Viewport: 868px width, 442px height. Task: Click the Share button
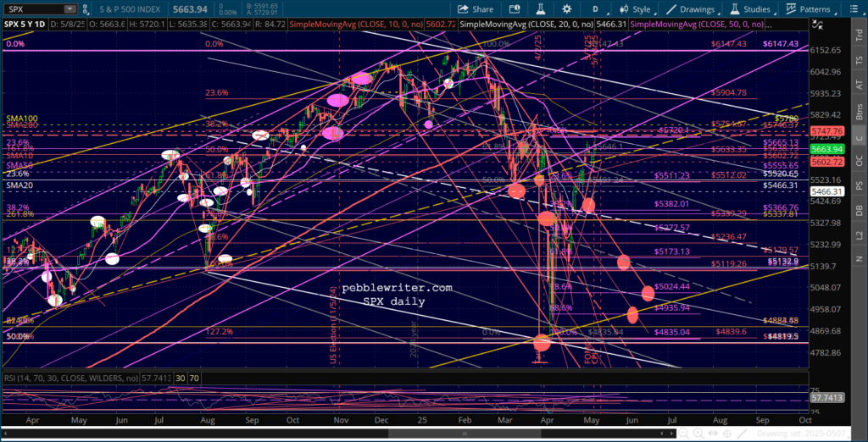476,8
